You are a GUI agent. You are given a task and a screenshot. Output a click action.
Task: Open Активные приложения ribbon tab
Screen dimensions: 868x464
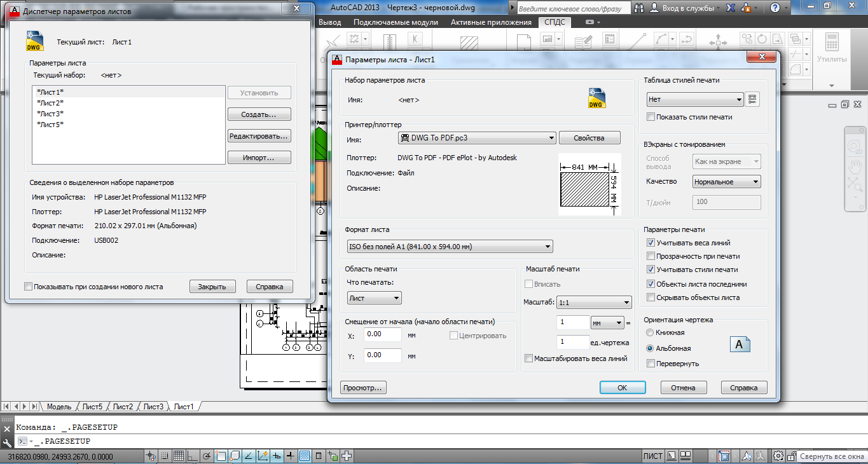click(x=491, y=22)
